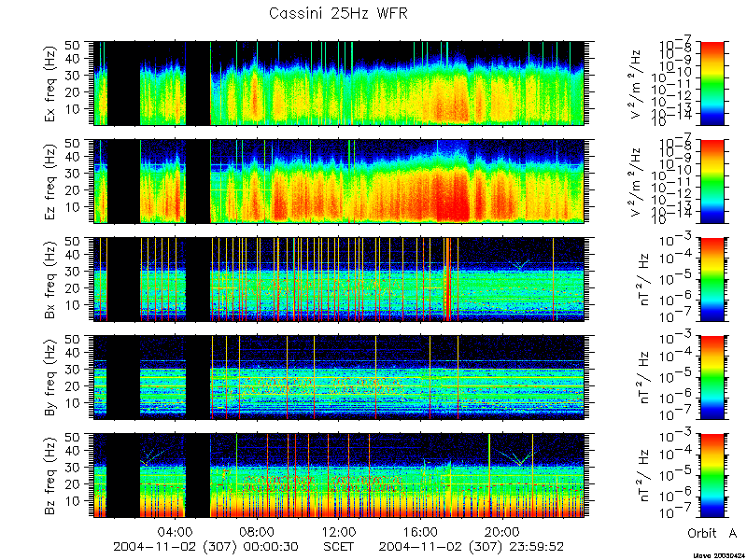Viewport: 747px width, 560px height.
Task: Click the start time "2004-11-02 (307) 00:00:30"
Action: 205,546
